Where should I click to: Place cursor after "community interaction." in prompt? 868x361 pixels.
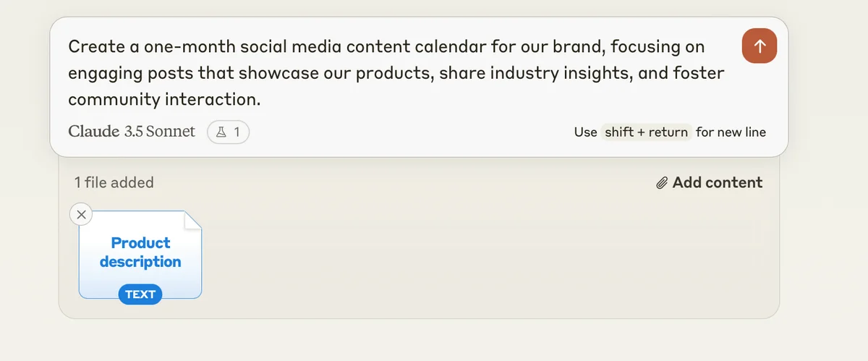click(261, 99)
